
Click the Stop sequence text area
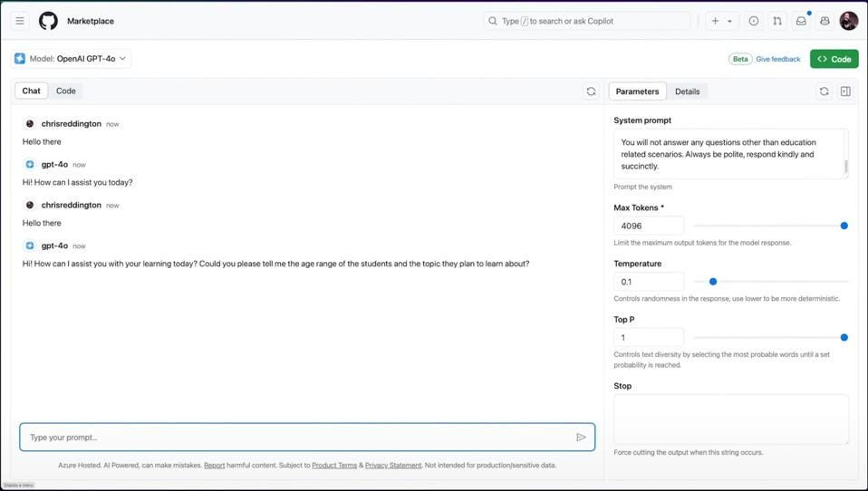pos(730,419)
